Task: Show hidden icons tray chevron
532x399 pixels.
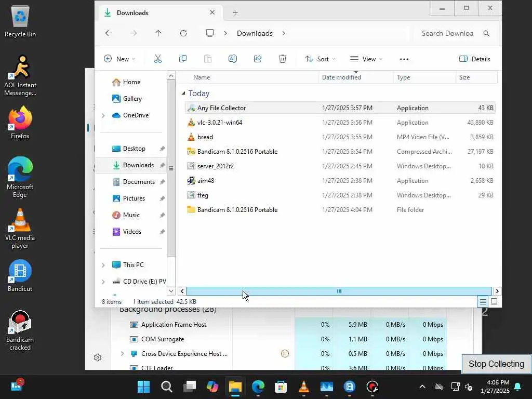Action: [x=422, y=387]
